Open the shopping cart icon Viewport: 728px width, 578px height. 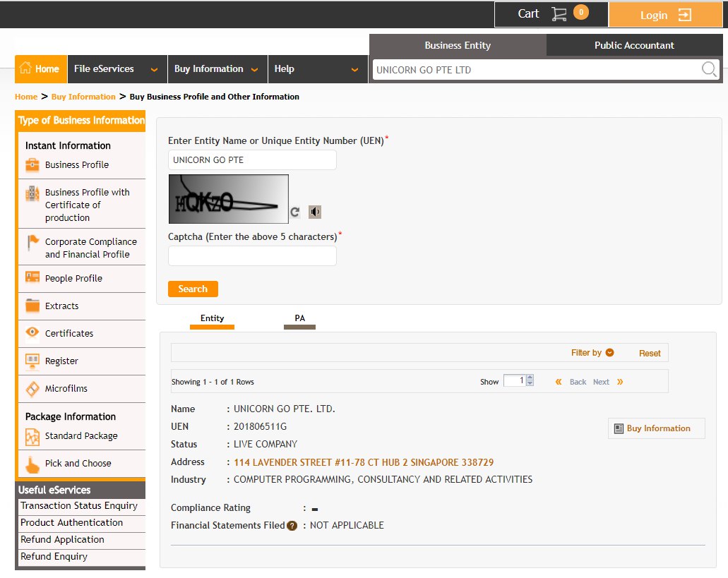pos(559,14)
